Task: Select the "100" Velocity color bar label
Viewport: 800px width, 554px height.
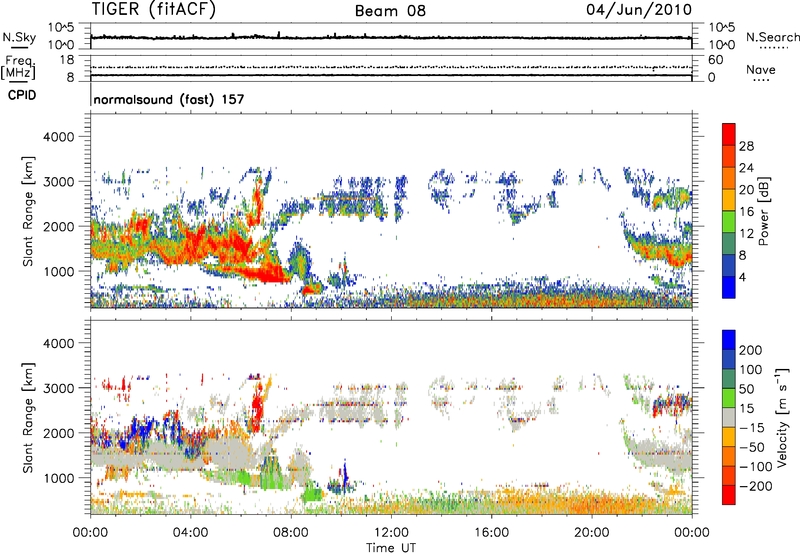Action: coord(750,370)
